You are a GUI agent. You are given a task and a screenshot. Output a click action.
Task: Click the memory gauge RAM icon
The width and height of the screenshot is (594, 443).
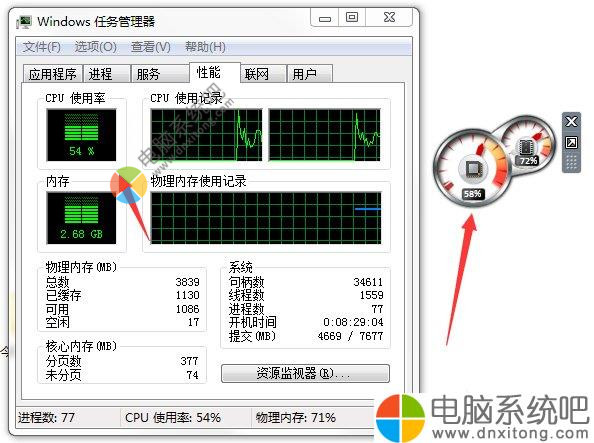click(x=526, y=147)
